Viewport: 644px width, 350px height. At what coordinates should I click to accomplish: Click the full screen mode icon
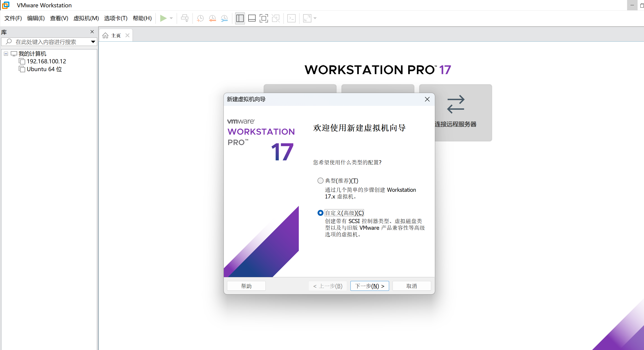click(x=264, y=18)
